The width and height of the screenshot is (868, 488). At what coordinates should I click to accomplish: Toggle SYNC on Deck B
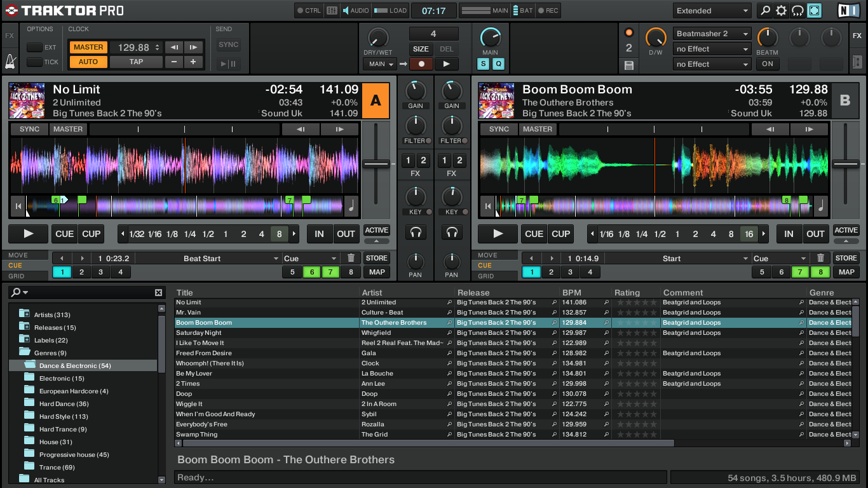(499, 129)
